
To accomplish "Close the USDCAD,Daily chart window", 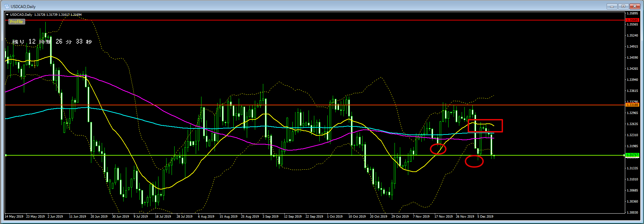I will pyautogui.click(x=635, y=6).
